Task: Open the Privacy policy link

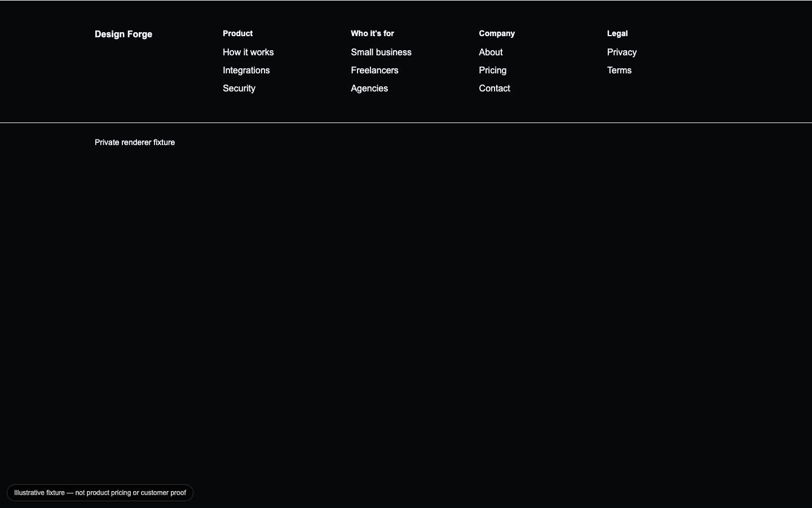Action: (622, 52)
